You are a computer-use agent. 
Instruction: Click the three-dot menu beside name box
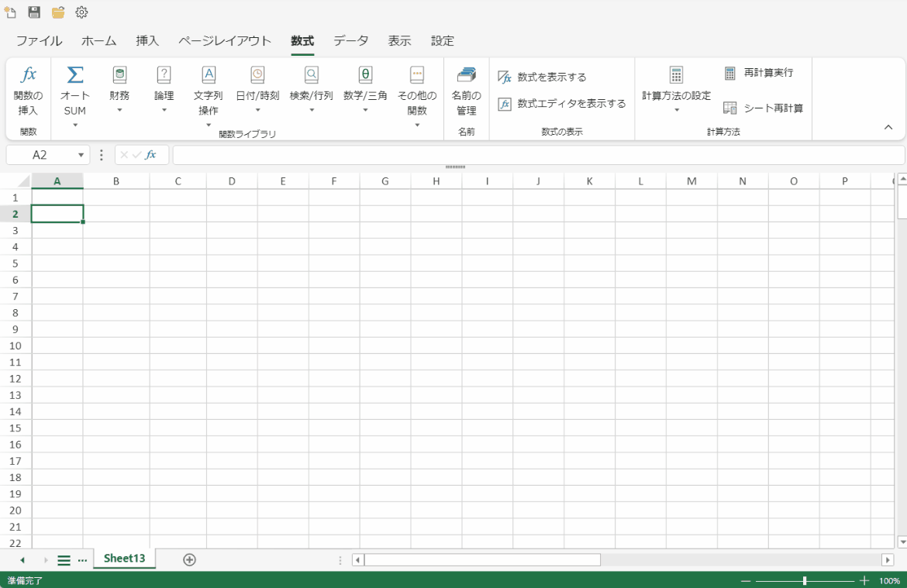point(102,155)
